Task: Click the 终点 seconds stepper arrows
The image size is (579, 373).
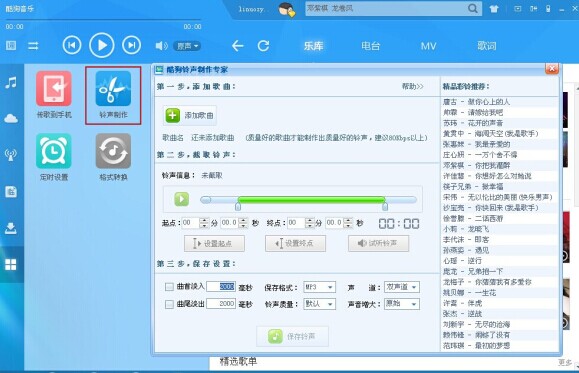Action: coord(348,223)
